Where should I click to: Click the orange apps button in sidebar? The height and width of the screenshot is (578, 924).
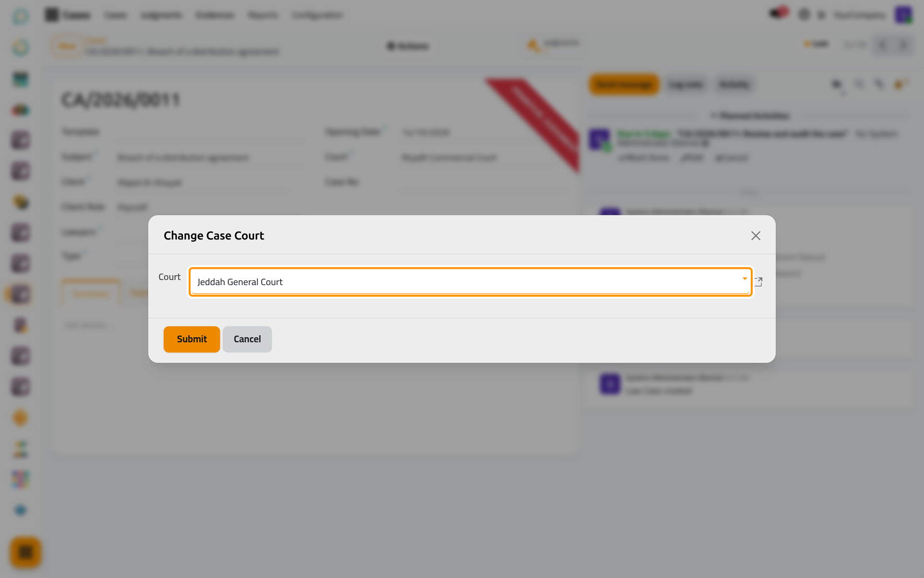[26, 552]
